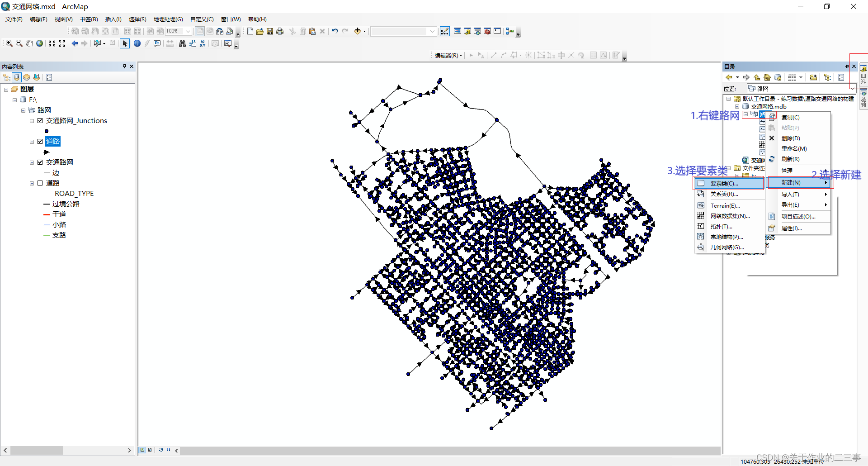Click the Full Extent globe icon
Image resolution: width=868 pixels, height=466 pixels.
pos(40,43)
